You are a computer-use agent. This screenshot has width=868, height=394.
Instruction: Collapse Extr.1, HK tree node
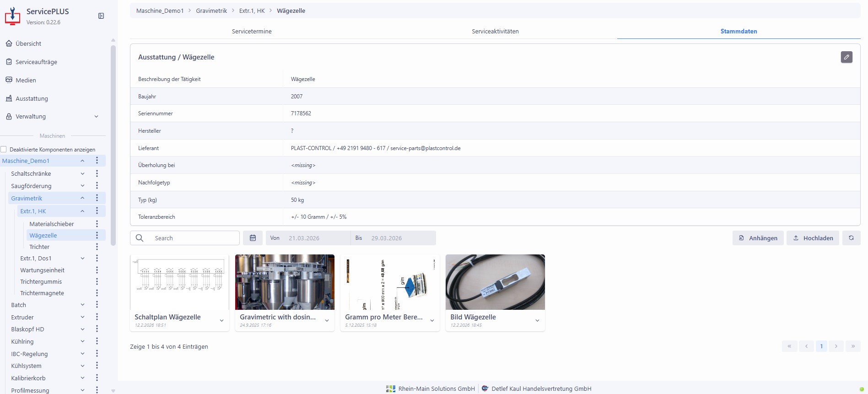(x=82, y=211)
